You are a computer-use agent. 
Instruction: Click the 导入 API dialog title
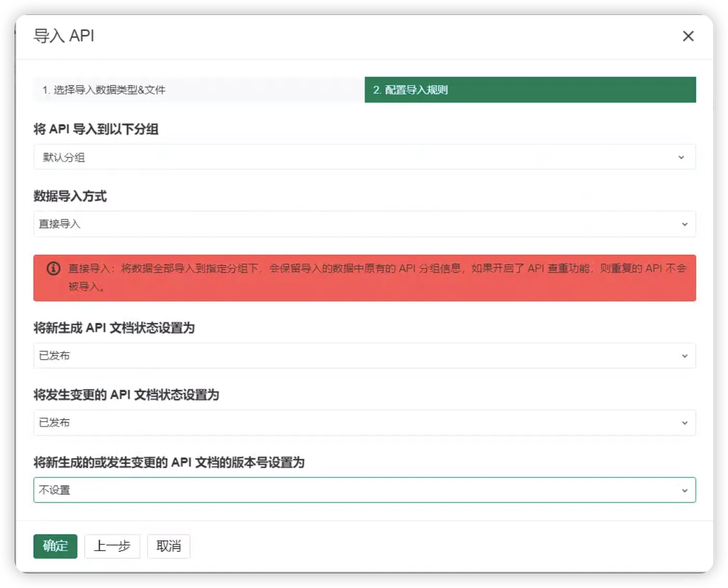pos(64,36)
